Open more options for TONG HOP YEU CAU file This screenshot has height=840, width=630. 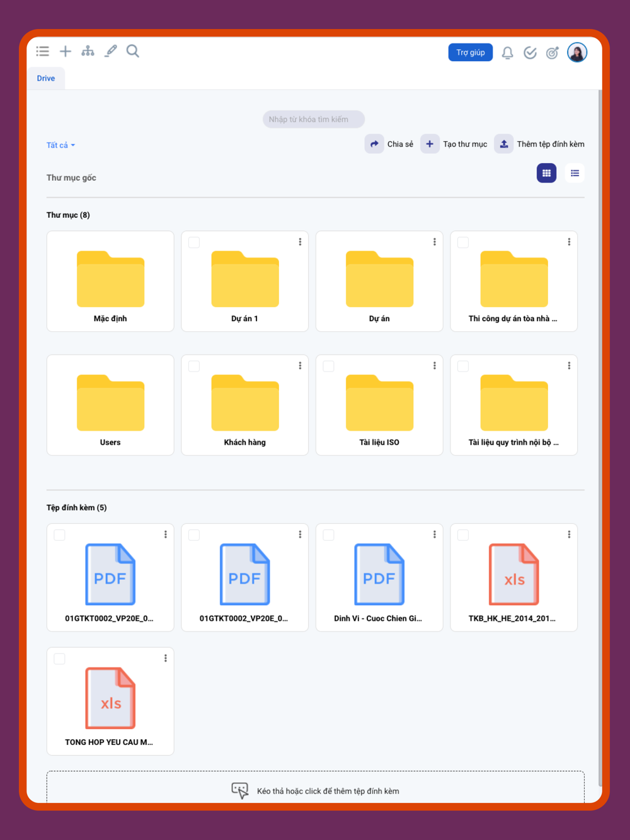[166, 658]
